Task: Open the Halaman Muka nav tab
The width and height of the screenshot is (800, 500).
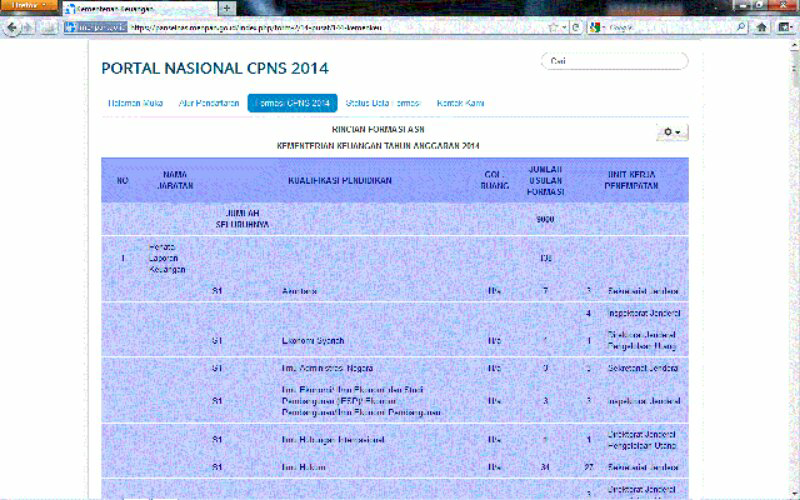Action: coord(135,103)
